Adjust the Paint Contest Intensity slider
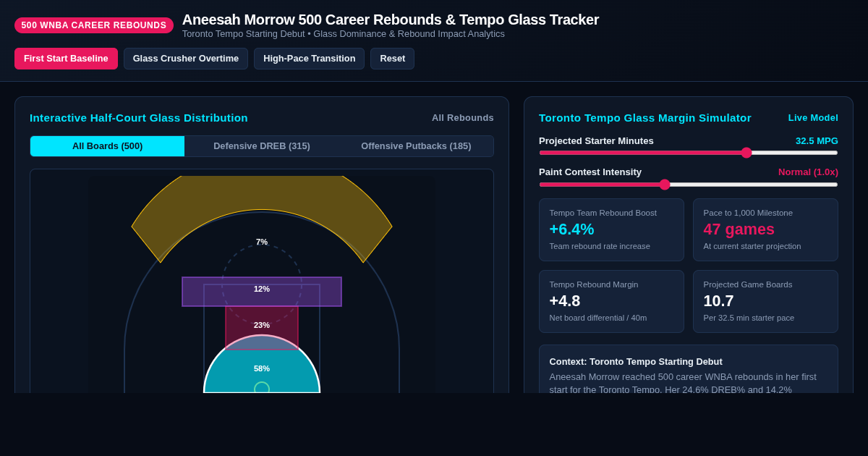This screenshot has width=868, height=456. click(x=689, y=185)
